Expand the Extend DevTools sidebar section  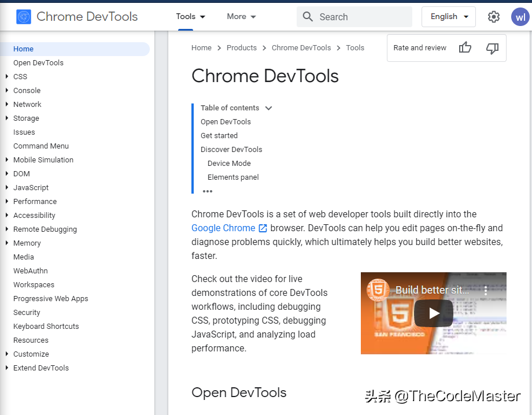click(7, 368)
